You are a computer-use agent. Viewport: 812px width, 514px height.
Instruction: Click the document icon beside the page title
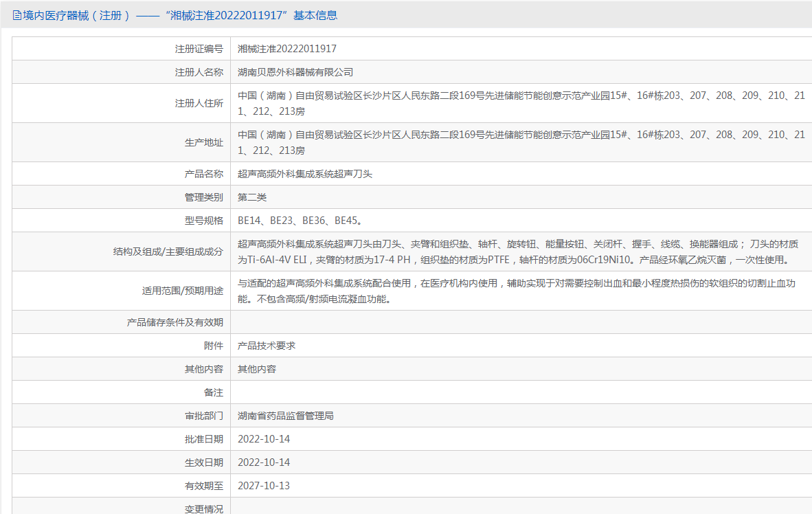(17, 16)
